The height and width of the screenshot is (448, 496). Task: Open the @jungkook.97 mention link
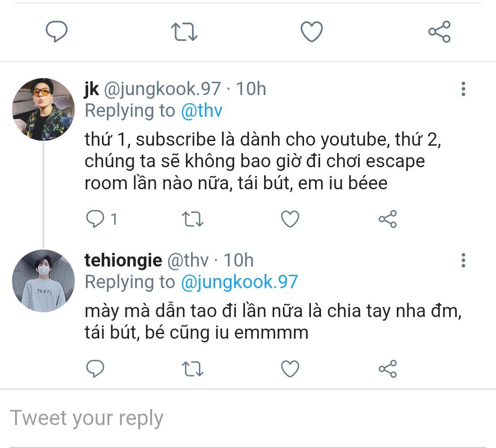[239, 282]
